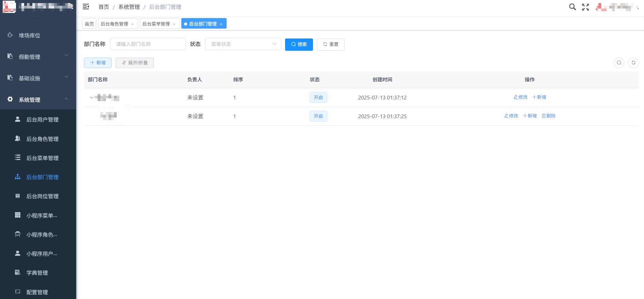Click the 假勤管理 sidebar icon
The image size is (644, 299).
click(10, 56)
